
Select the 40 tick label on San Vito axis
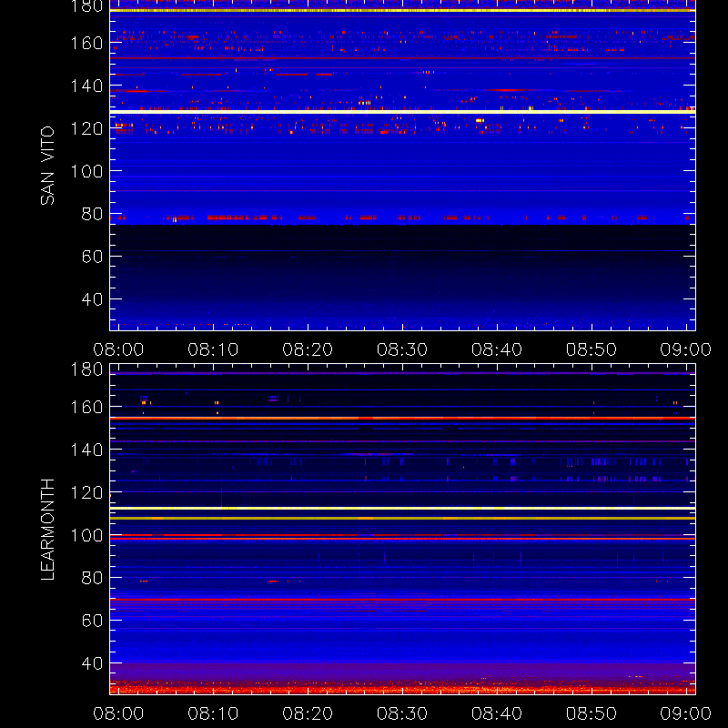pyautogui.click(x=92, y=299)
